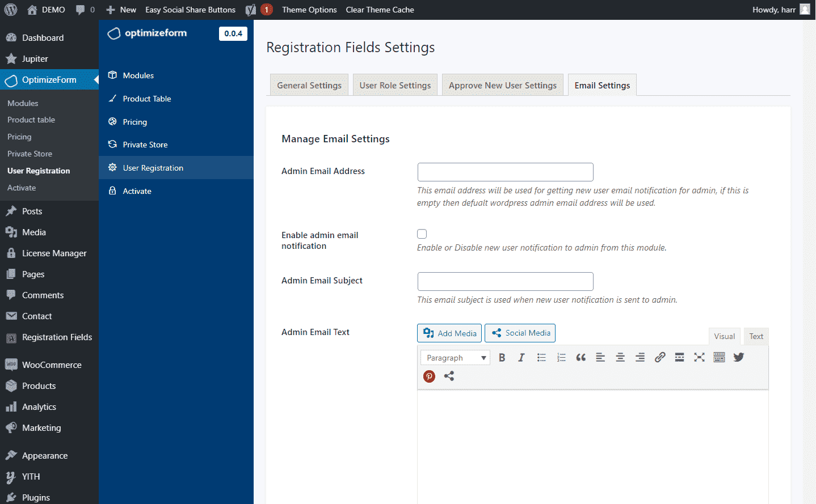Switch to General Settings tab
Screen dimensions: 816x504
pos(309,86)
